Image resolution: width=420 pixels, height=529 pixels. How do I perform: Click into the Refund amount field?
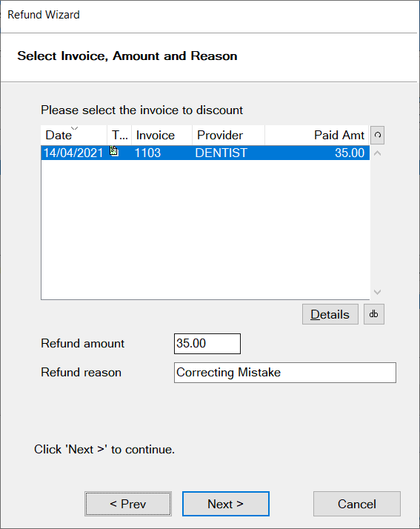click(207, 344)
